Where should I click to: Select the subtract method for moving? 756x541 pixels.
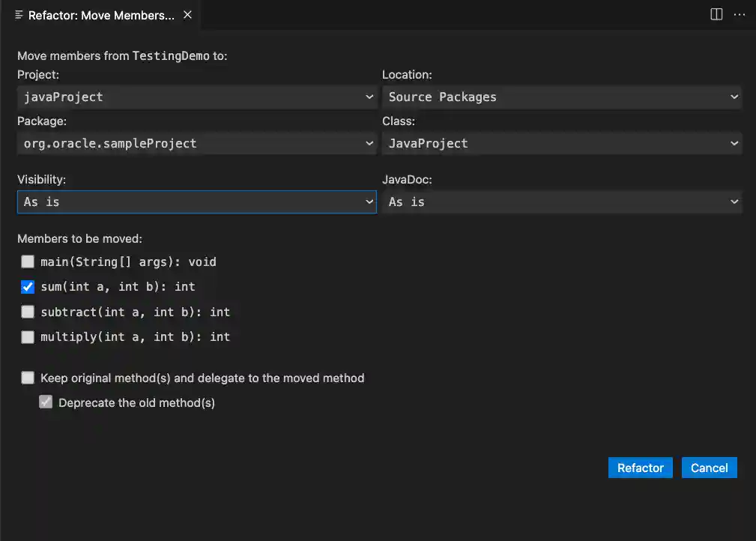pos(27,312)
